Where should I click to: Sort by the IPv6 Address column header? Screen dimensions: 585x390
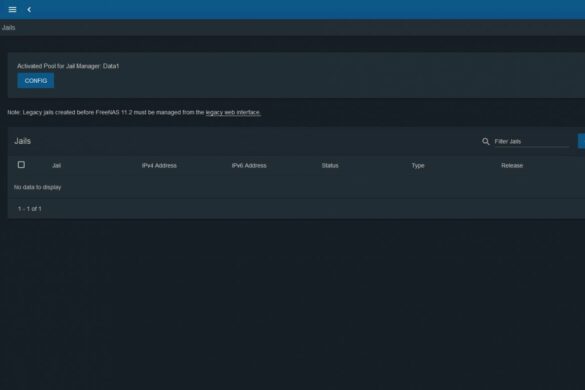pyautogui.click(x=249, y=165)
